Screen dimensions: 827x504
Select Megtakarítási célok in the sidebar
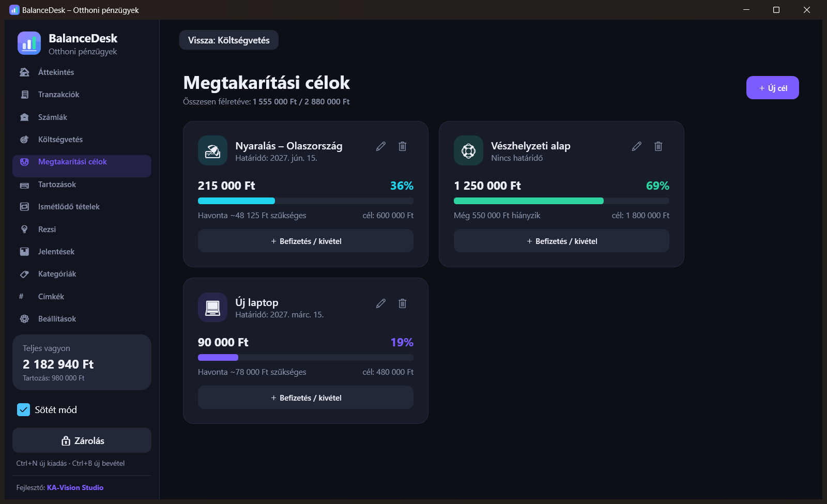(x=82, y=166)
